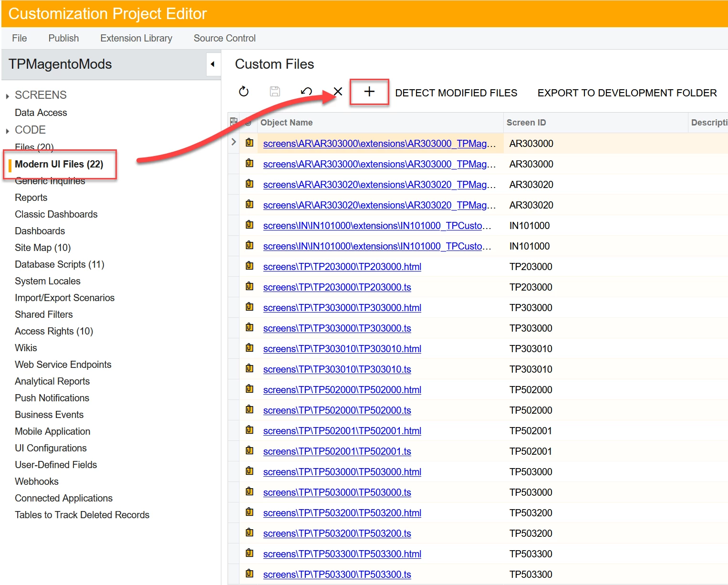
Task: Click the Refresh icon in Custom Files toolbar
Action: (244, 92)
